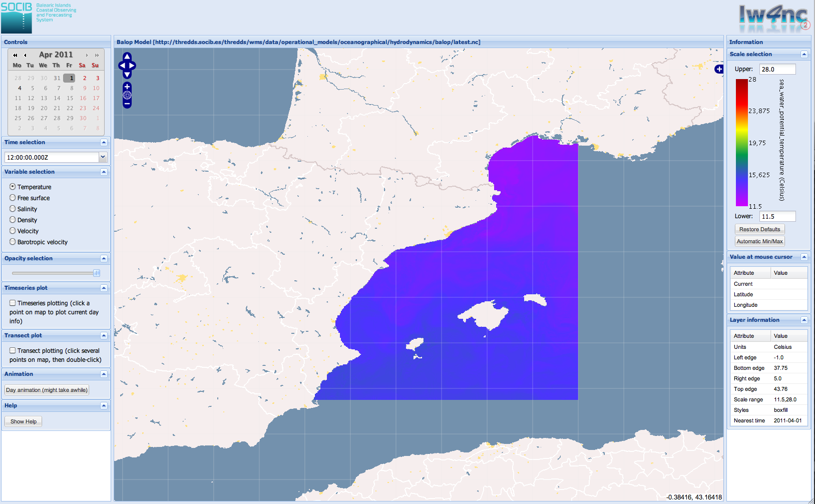
Task: Click the Upper scale value field
Action: tap(777, 69)
